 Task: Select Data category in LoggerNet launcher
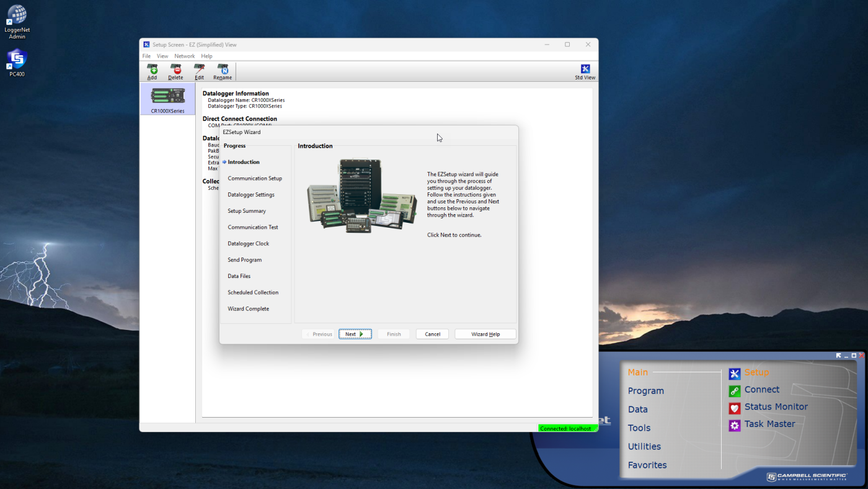point(638,410)
